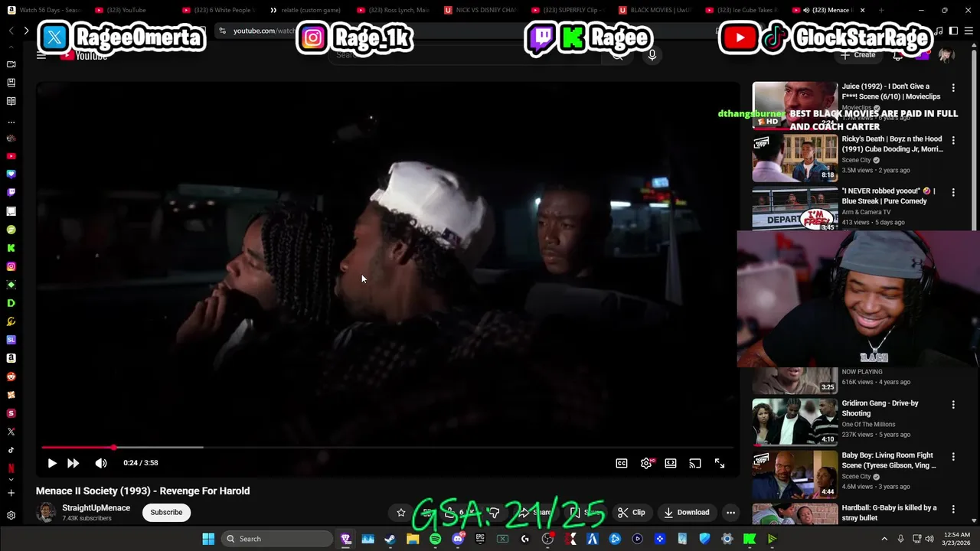Image resolution: width=980 pixels, height=551 pixels.
Task: Switch to Watch 56 Days tab
Action: click(44, 10)
